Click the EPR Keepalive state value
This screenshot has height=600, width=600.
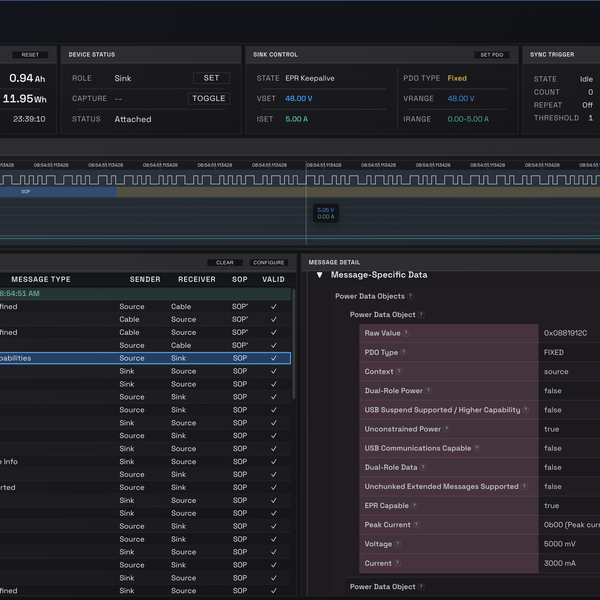310,78
